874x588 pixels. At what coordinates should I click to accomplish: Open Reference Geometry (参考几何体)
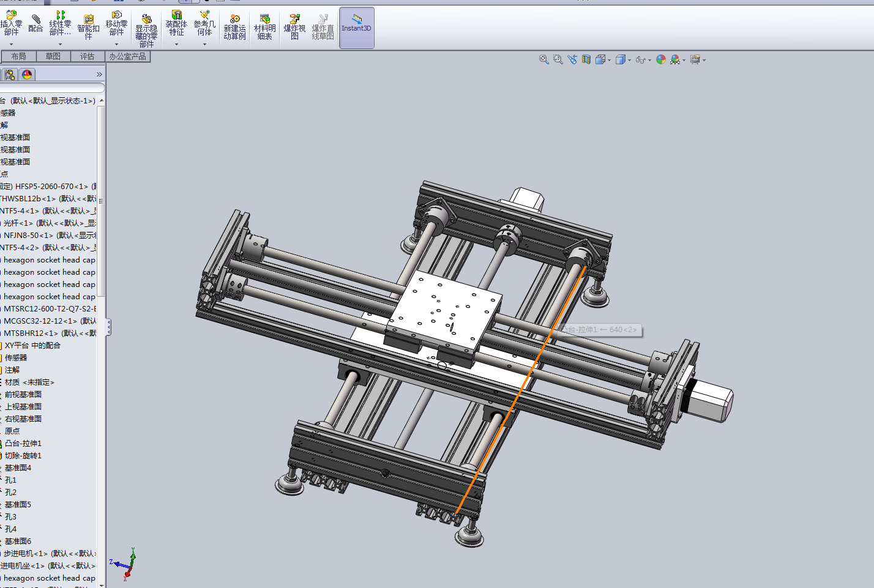[204, 23]
